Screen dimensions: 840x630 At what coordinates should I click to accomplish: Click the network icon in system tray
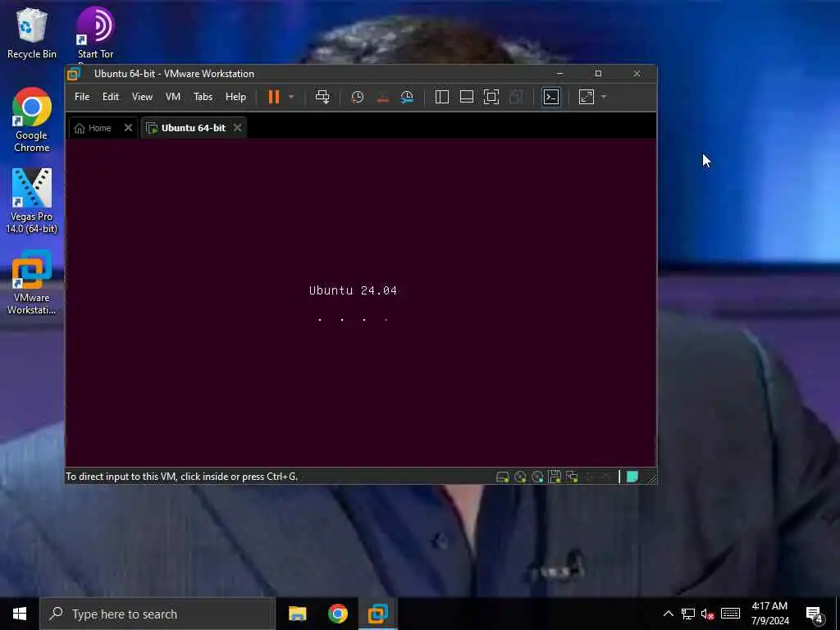pos(688,614)
